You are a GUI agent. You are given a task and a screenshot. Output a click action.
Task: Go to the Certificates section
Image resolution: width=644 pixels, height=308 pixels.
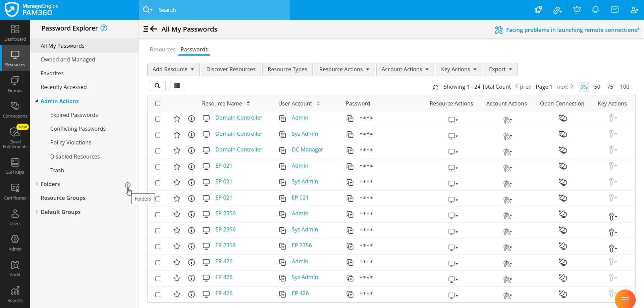coord(15,191)
